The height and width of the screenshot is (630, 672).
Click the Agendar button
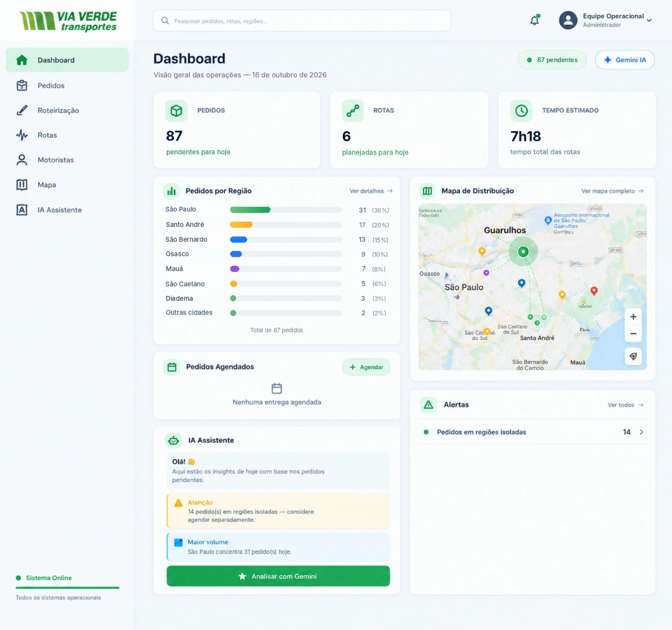[x=366, y=367]
